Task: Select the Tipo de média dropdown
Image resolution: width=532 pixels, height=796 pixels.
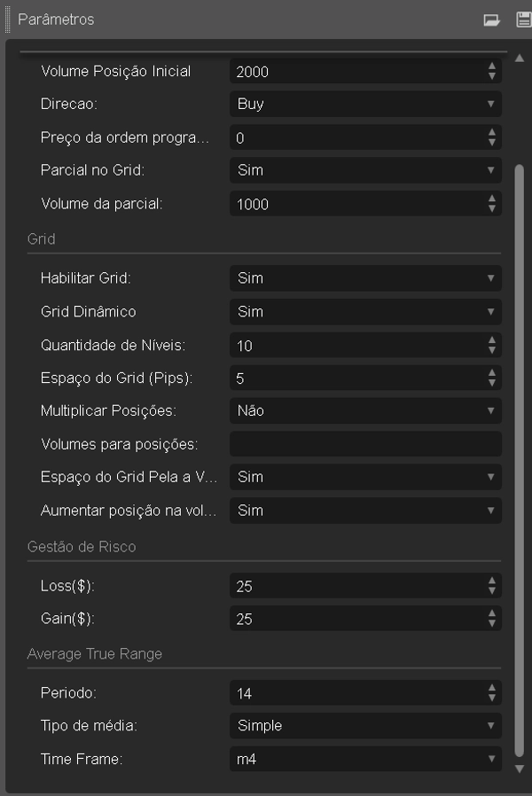Action: pos(365,725)
